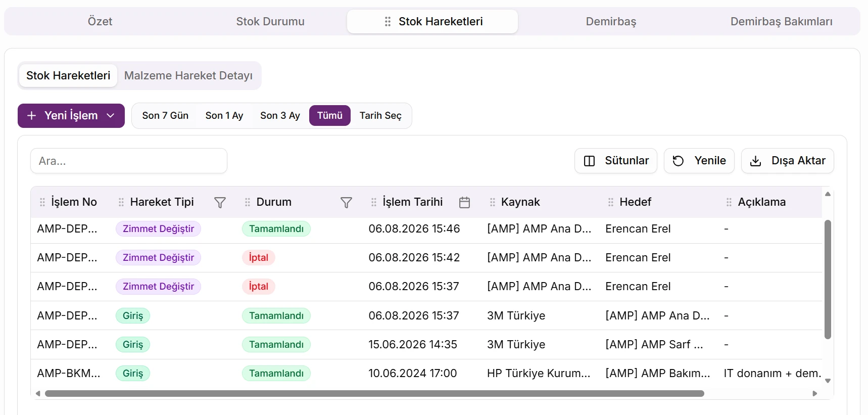Click the İşlem No column grip handle
This screenshot has height=415, width=868.
point(42,202)
